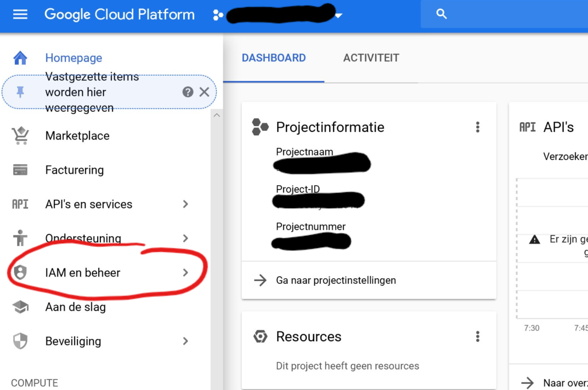Select Aan de slag menu item
The height and width of the screenshot is (390, 588).
(75, 307)
